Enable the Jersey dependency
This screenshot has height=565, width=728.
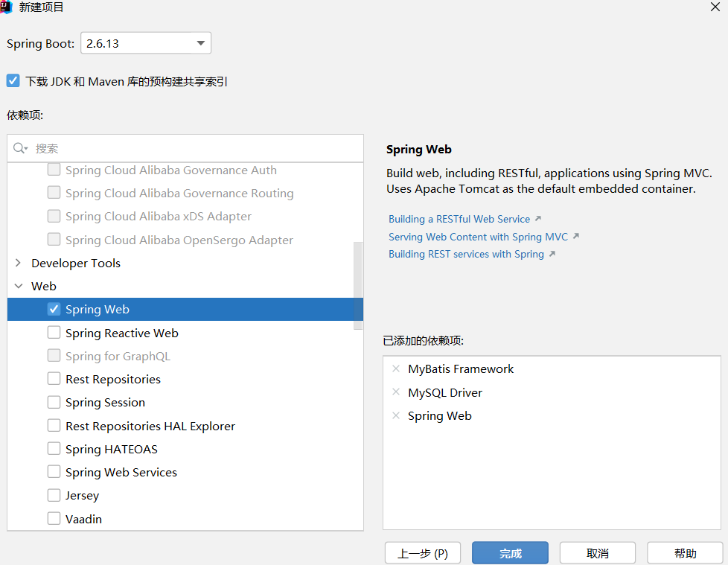(54, 495)
